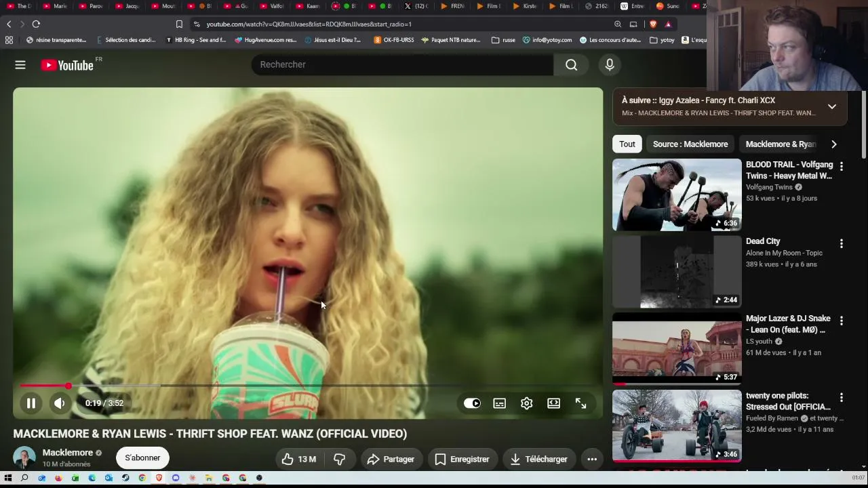
Task: Open video player settings gear
Action: [527, 403]
